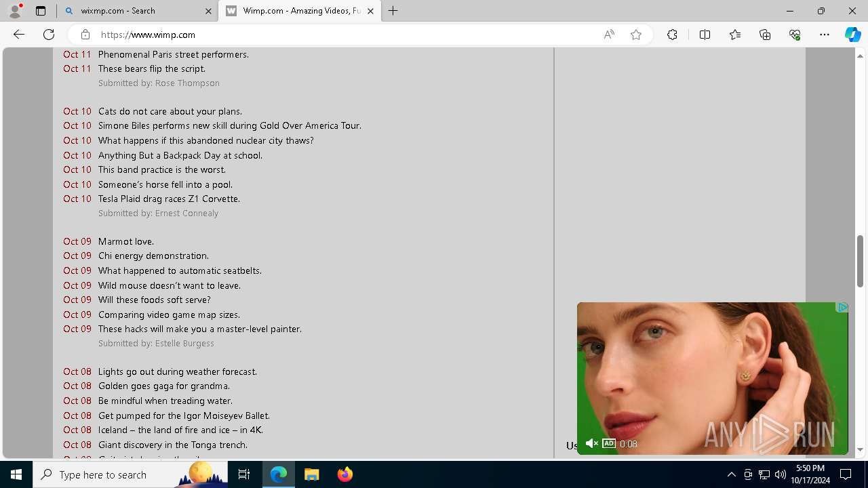
Task: Open Comparing video game map sizes
Action: coord(169,314)
